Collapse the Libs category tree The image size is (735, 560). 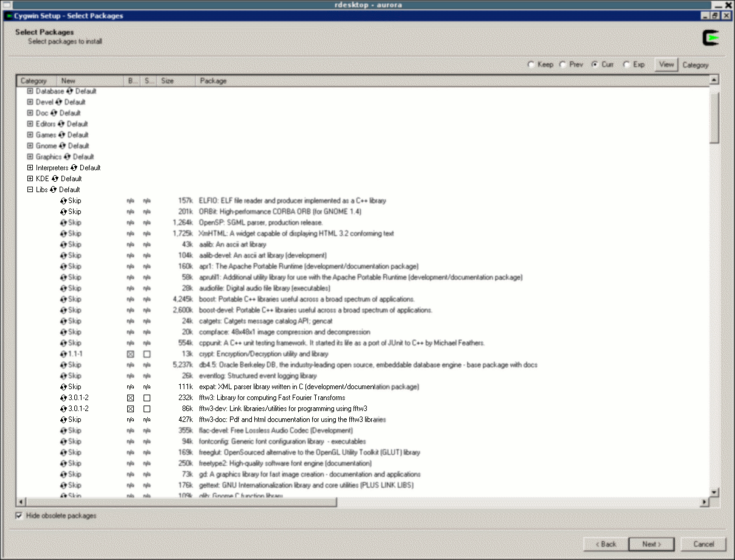click(x=30, y=190)
